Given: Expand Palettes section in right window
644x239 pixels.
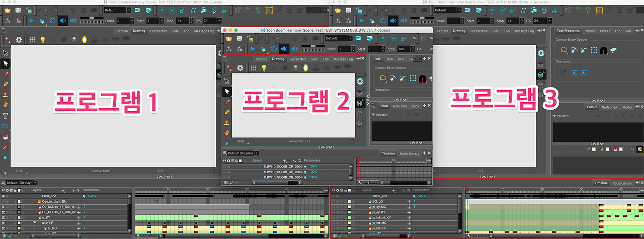Looking at the screenshot, I should click(555, 116).
